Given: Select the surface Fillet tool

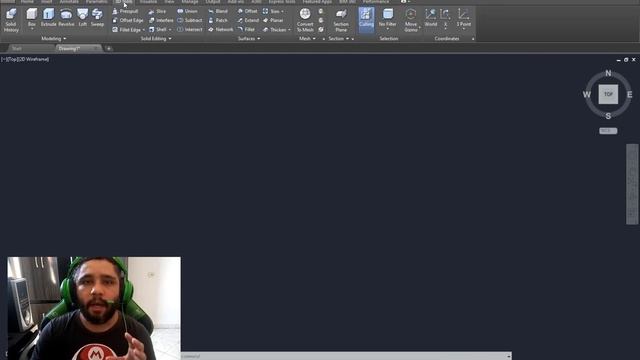Looking at the screenshot, I should [246, 30].
